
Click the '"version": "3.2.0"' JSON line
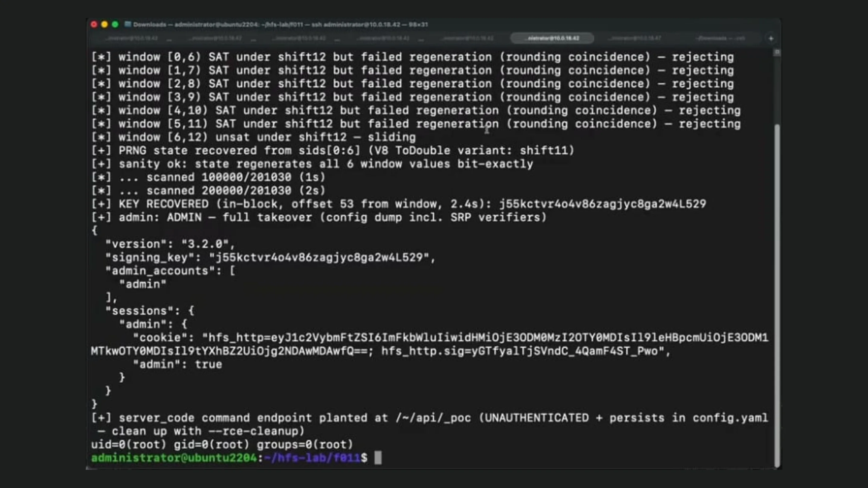tap(170, 244)
